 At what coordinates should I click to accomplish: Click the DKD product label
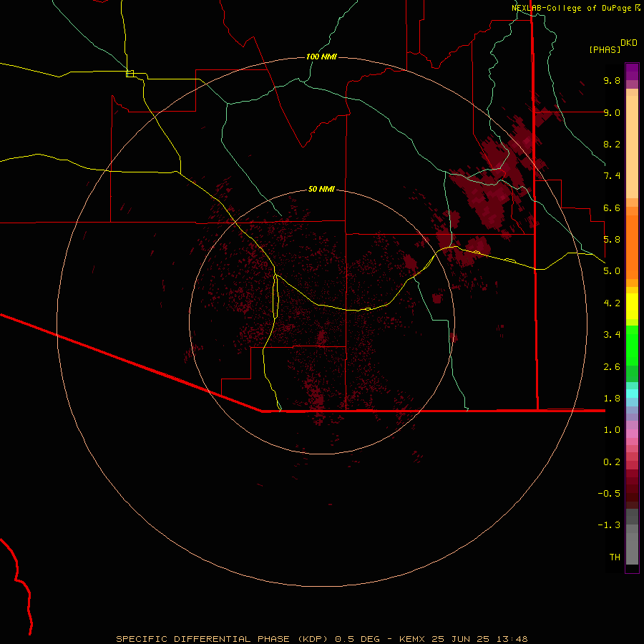coord(629,43)
